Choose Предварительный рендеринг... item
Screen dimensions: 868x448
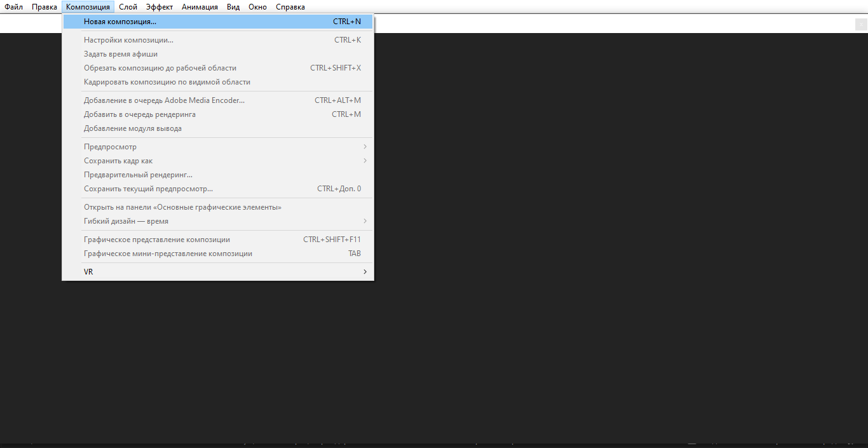point(218,175)
